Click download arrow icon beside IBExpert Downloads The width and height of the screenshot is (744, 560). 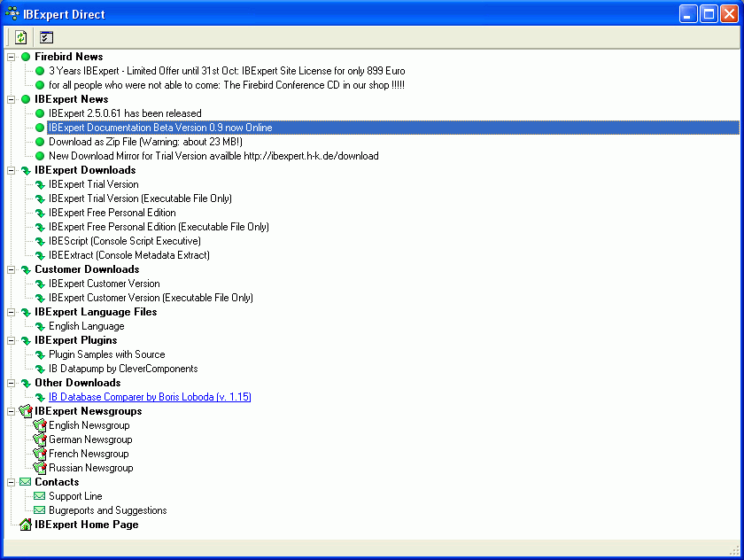tap(26, 170)
